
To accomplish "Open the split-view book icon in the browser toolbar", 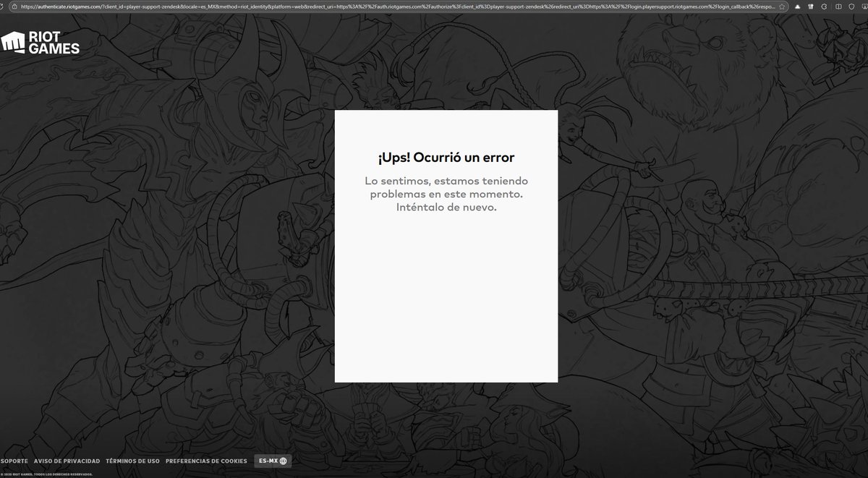I will 838,7.
